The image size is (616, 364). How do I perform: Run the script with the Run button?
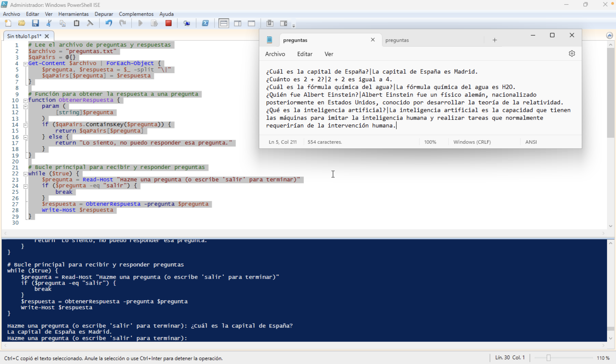pos(140,23)
